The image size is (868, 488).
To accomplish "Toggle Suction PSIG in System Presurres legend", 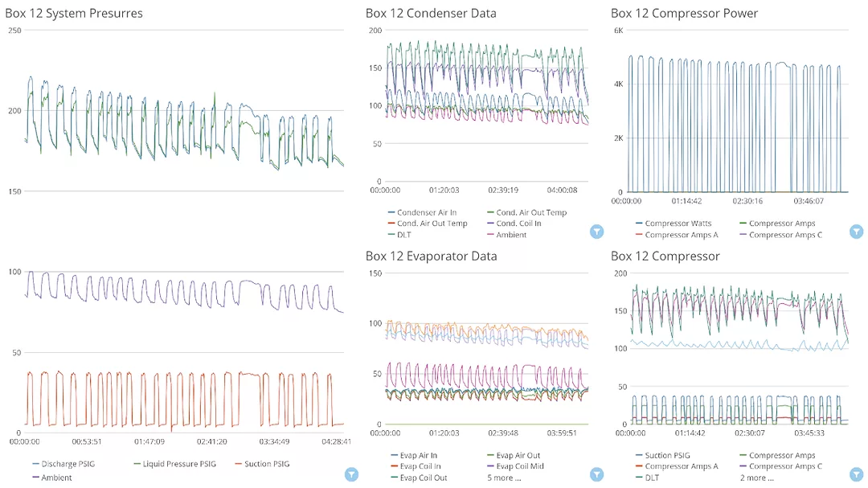I will click(262, 464).
